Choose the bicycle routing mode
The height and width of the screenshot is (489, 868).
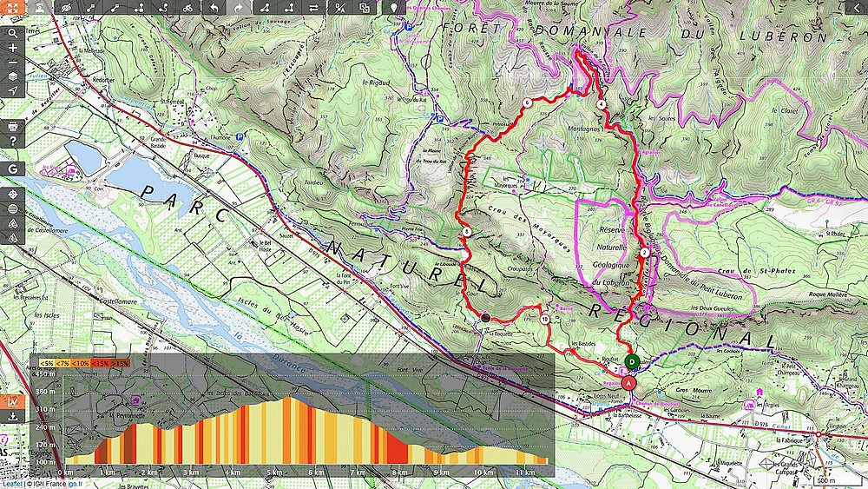coord(187,7)
